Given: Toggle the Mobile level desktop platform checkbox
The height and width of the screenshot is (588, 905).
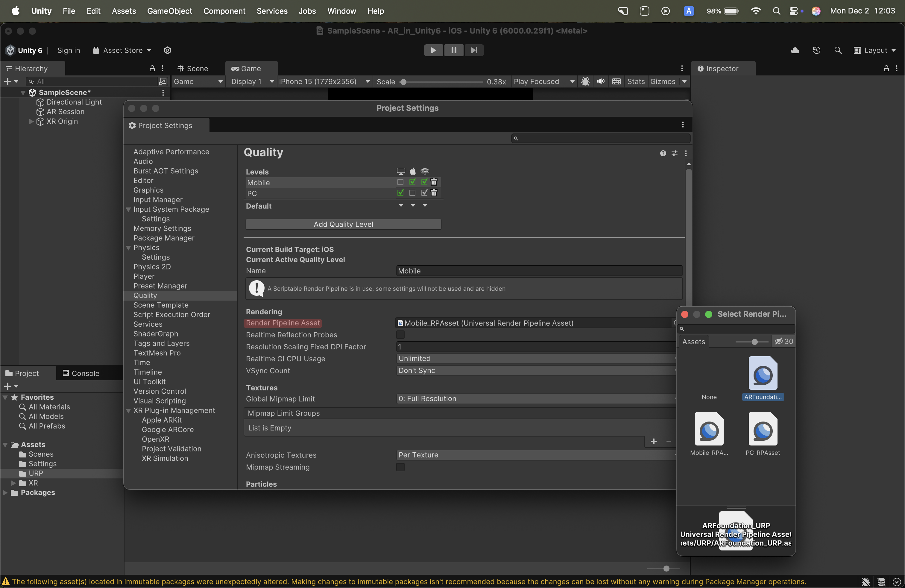Looking at the screenshot, I should [x=400, y=182].
